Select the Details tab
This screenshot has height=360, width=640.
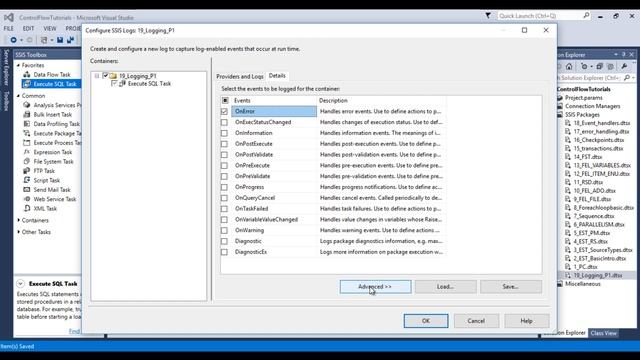tap(277, 76)
